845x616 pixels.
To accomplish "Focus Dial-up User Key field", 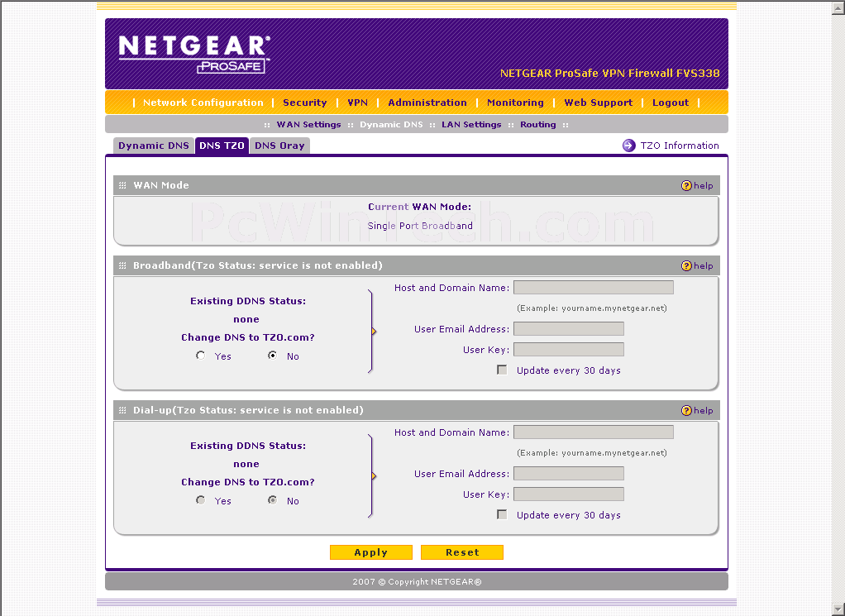I will point(569,494).
